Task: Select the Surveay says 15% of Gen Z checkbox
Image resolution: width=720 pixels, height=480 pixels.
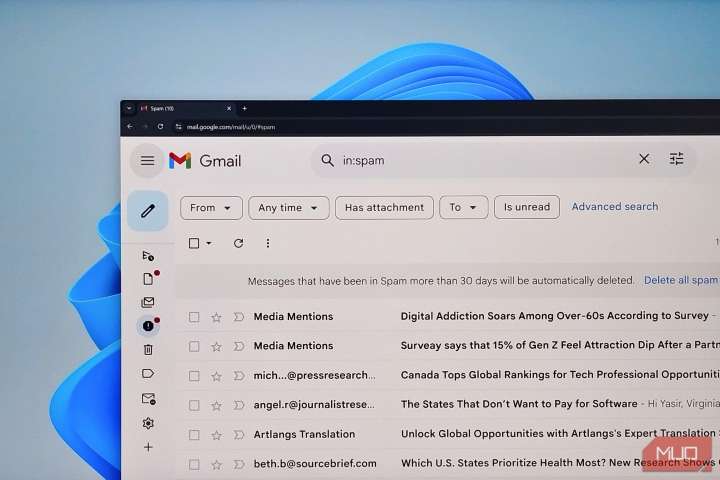Action: pyautogui.click(x=194, y=347)
